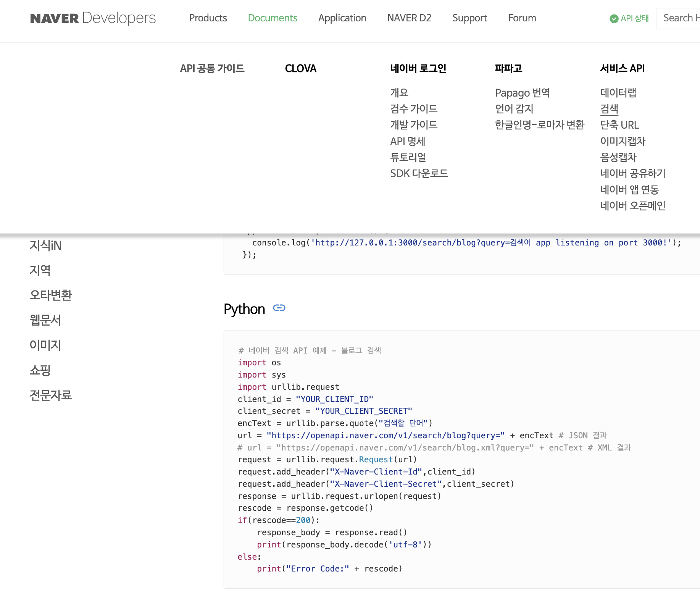Open the API 공통 가이드 section
Screen dimensions: 700x607
pyautogui.click(x=212, y=68)
